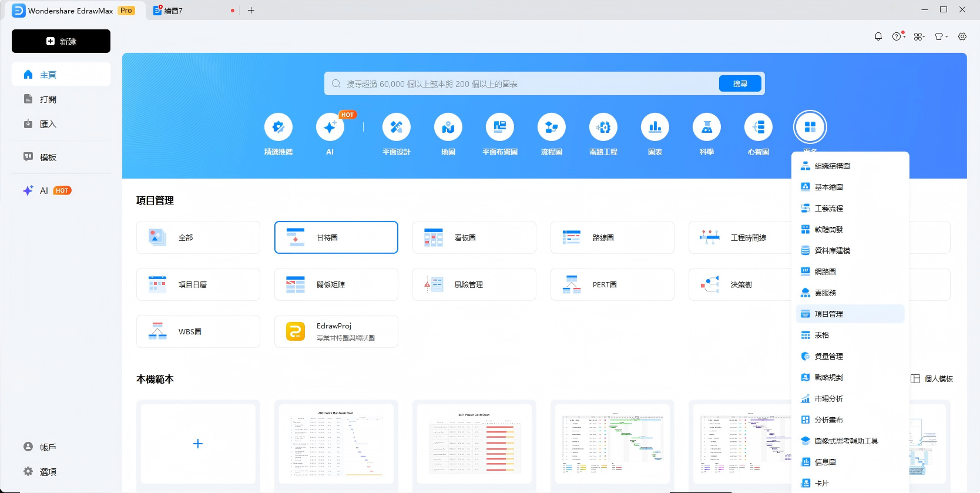Select the 地圖 map category icon

(448, 127)
